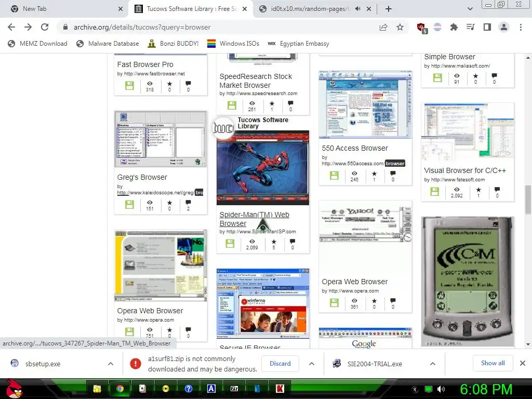Viewport: 532px width, 399px height.
Task: Toggle the Chrome side panel
Action: coord(487,27)
